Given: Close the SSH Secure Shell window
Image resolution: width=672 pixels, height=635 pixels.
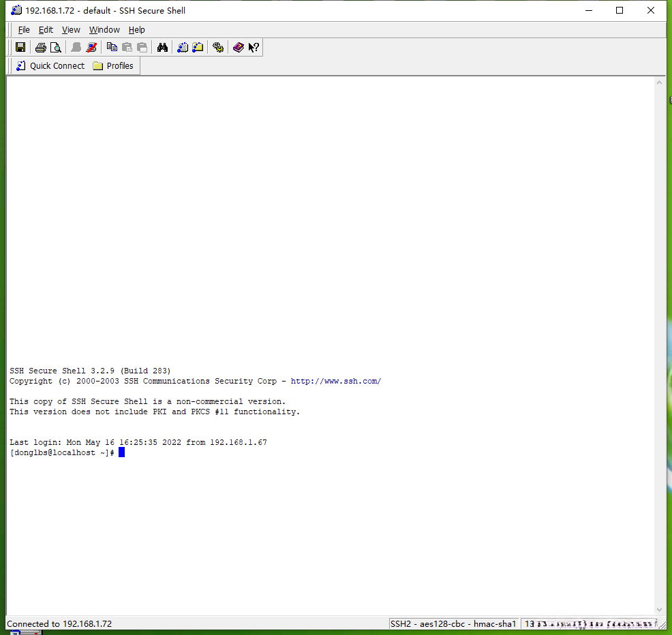Looking at the screenshot, I should pos(651,10).
